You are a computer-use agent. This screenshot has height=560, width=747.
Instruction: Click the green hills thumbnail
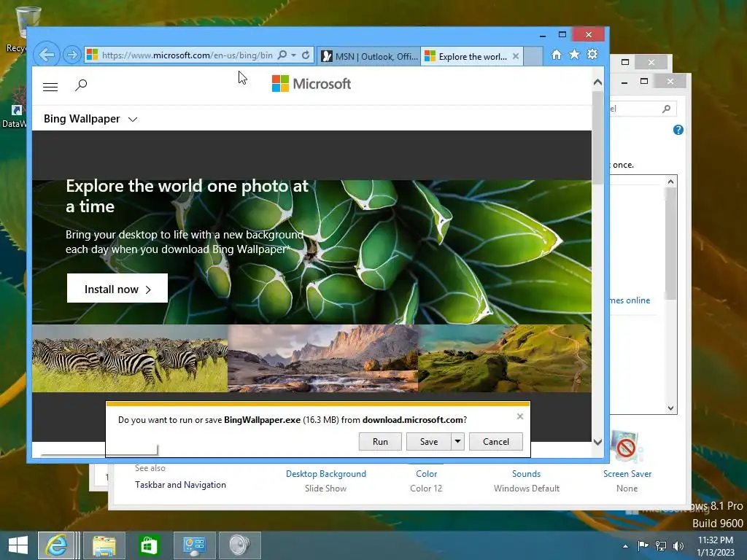505,358
